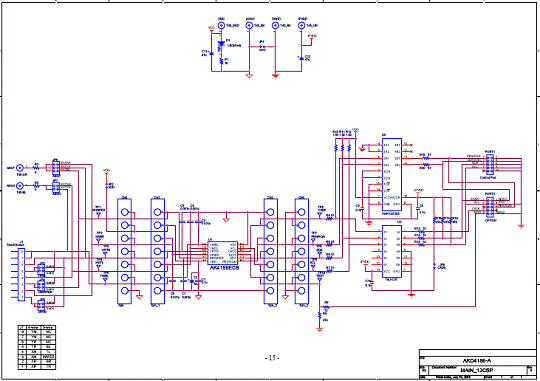Screen dimensions: 540x381
Task: Select the 74AVC4T245 level shifter IC
Action: coord(392,175)
